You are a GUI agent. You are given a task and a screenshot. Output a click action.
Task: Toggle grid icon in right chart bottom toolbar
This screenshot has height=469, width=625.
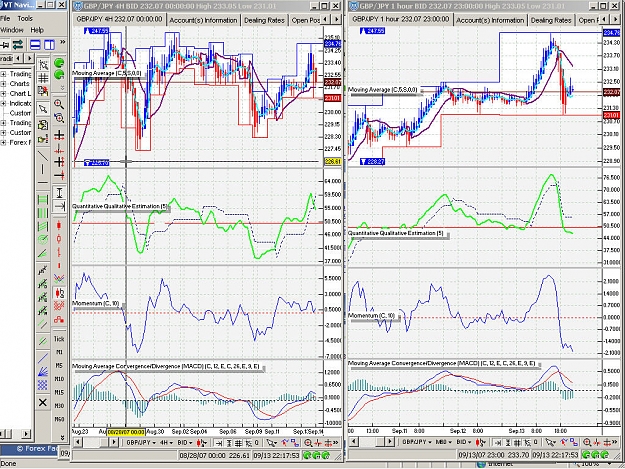[517, 442]
